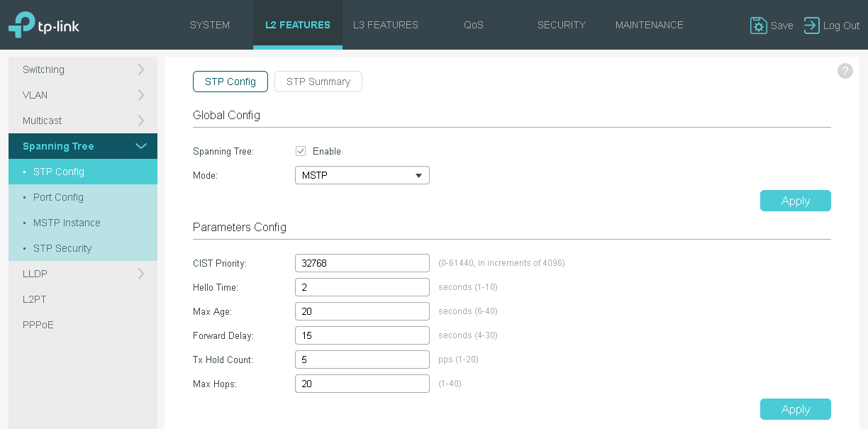Click Apply under Global Config
The image size is (868, 429).
click(796, 201)
